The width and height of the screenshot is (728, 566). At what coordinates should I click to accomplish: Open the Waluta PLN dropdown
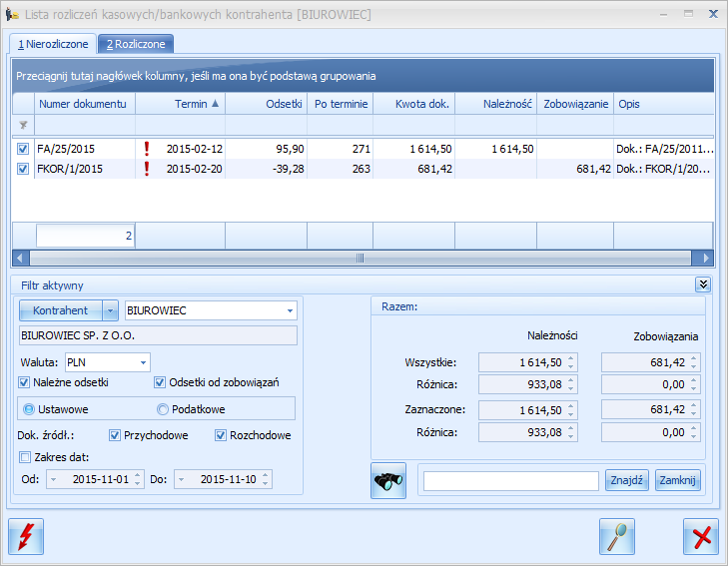point(144,362)
